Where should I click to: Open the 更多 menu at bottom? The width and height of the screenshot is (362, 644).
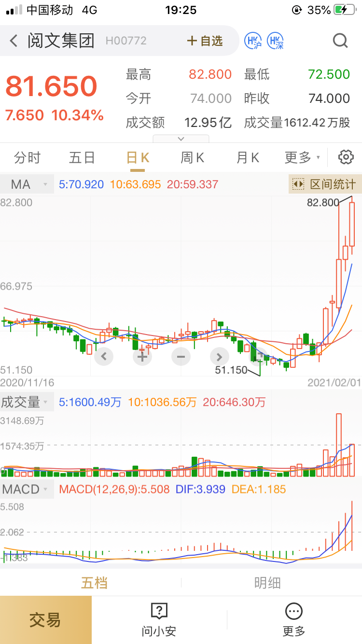coord(294,620)
